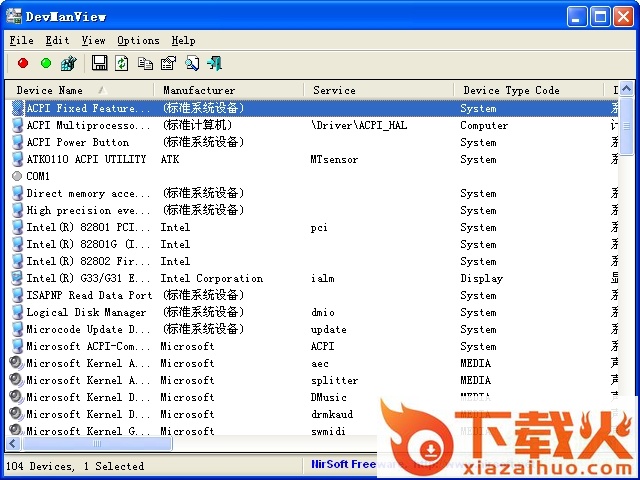Click the ialm service cell

click(322, 278)
